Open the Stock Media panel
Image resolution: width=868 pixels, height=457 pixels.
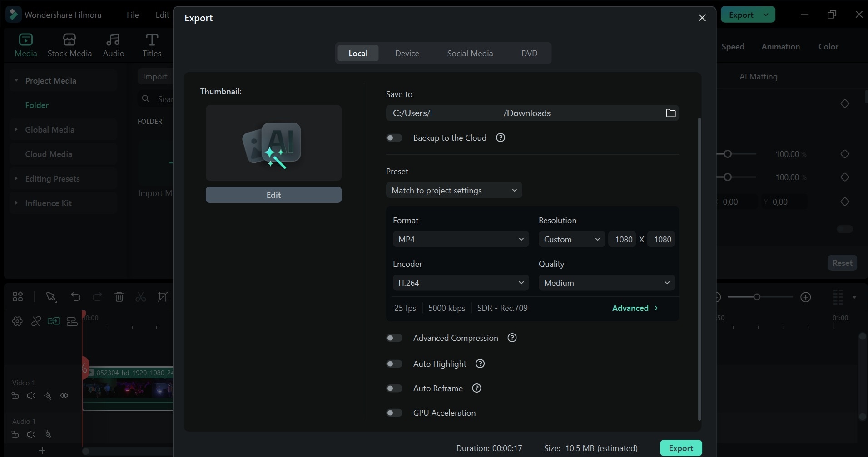[69, 44]
